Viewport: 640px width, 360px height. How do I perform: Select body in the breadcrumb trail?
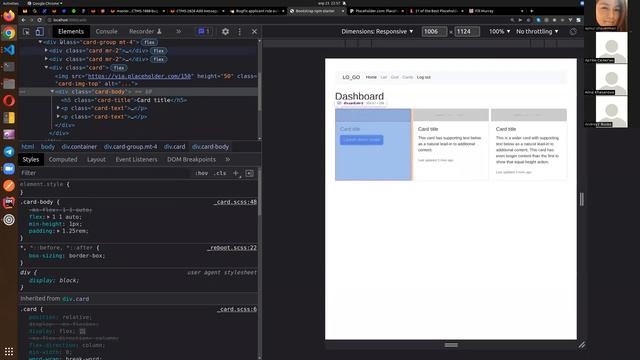click(48, 147)
